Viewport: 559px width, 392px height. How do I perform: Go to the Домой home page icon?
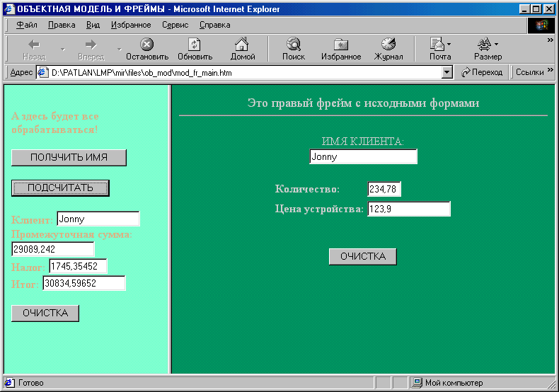click(242, 44)
